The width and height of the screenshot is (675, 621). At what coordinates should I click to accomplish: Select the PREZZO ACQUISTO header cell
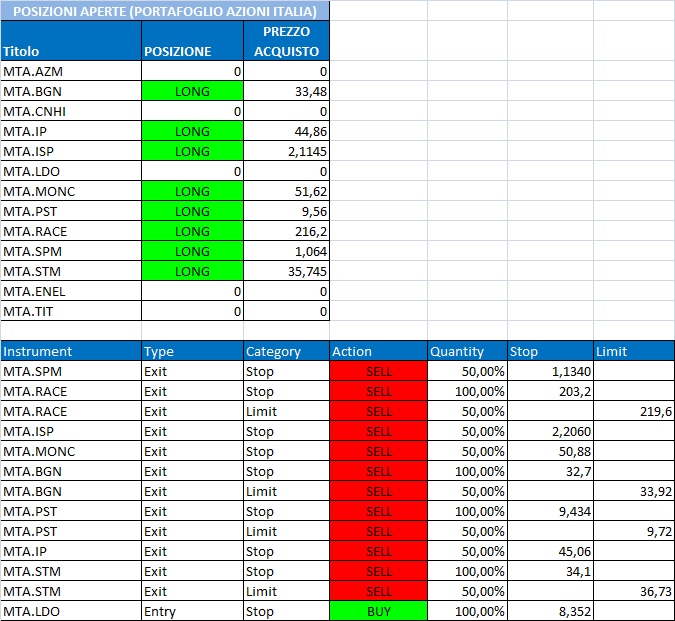click(x=287, y=41)
